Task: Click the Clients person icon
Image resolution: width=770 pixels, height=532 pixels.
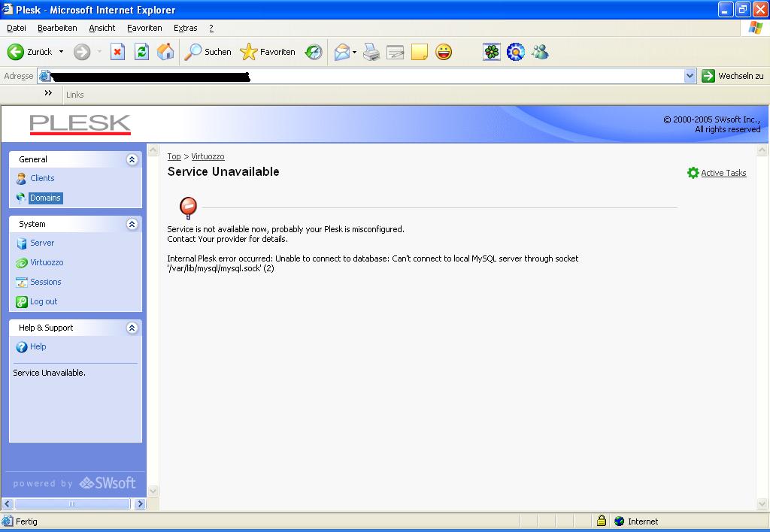Action: pyautogui.click(x=21, y=179)
